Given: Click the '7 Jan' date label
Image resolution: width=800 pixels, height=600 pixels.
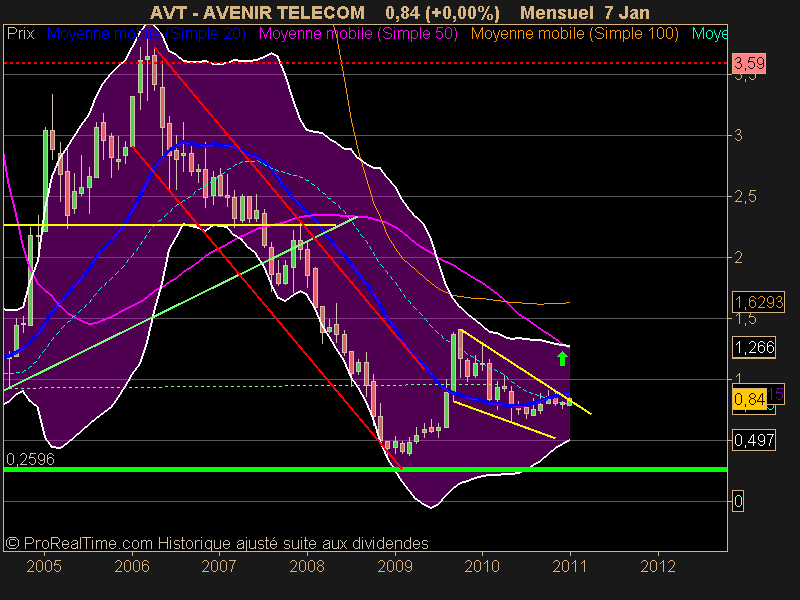Looking at the screenshot, I should 627,12.
